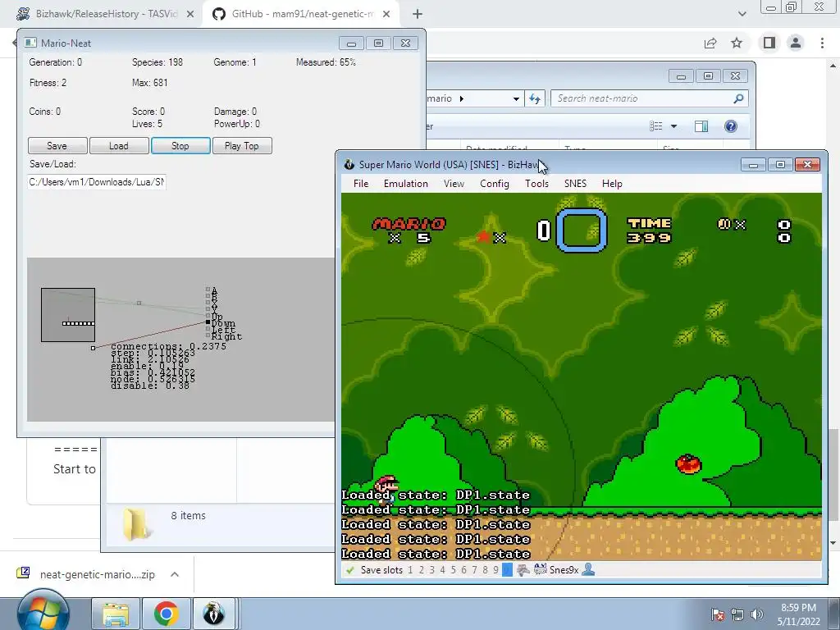
Task: Open the Tools menu in BizHawk
Action: [x=536, y=184]
